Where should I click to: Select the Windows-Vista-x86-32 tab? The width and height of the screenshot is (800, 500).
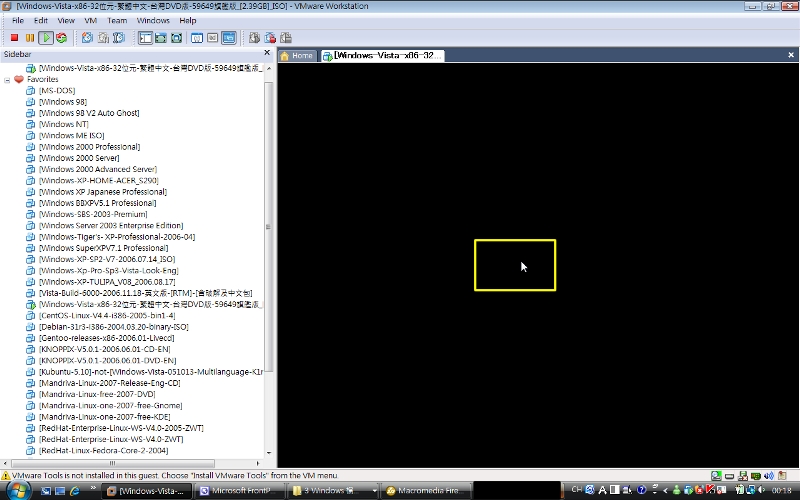click(x=382, y=56)
